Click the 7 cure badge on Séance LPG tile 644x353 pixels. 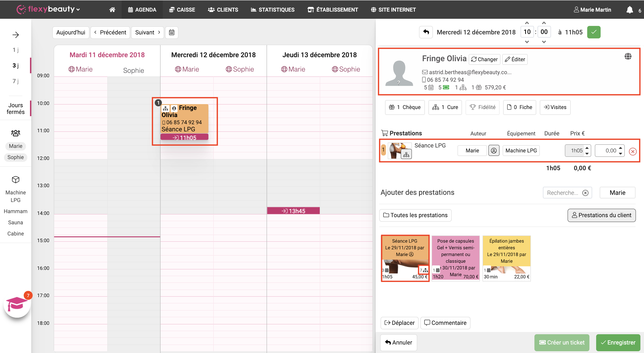click(424, 270)
